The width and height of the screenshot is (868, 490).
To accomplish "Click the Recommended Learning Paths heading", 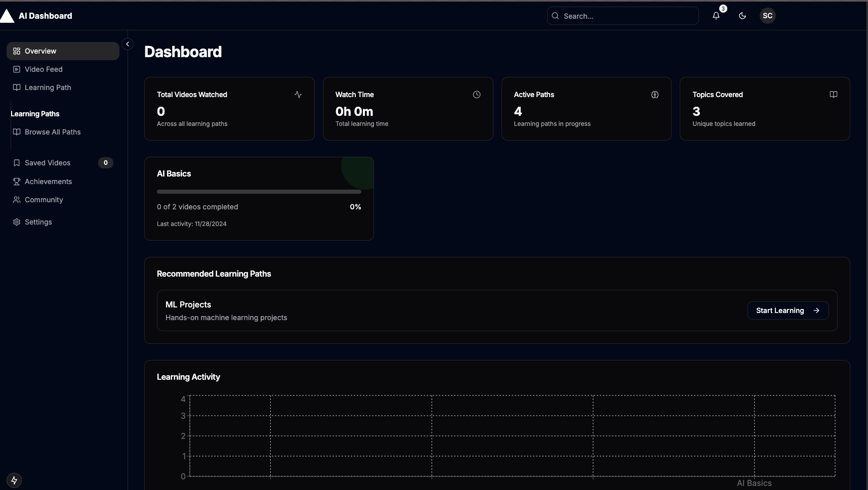I will (214, 274).
